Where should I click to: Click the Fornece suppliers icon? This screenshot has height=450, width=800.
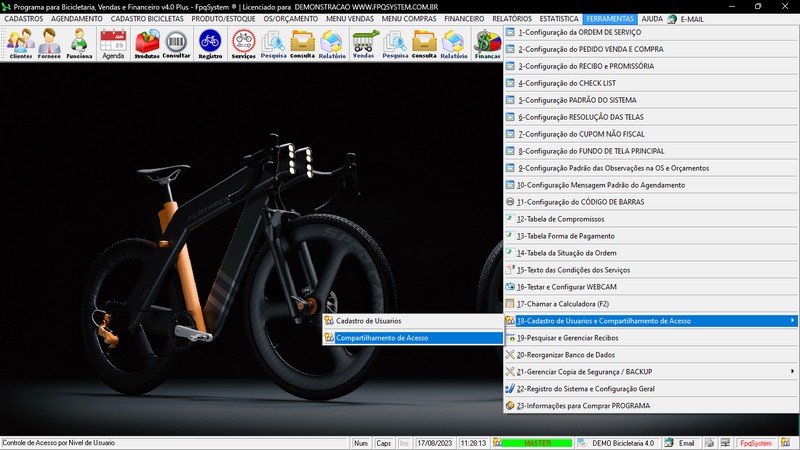(x=50, y=43)
